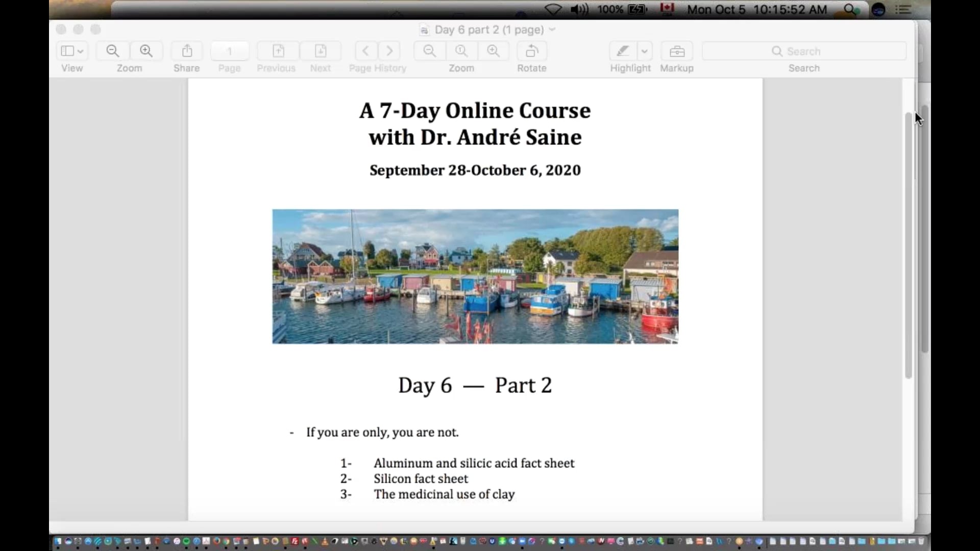Open the Markup toolbar

676,51
